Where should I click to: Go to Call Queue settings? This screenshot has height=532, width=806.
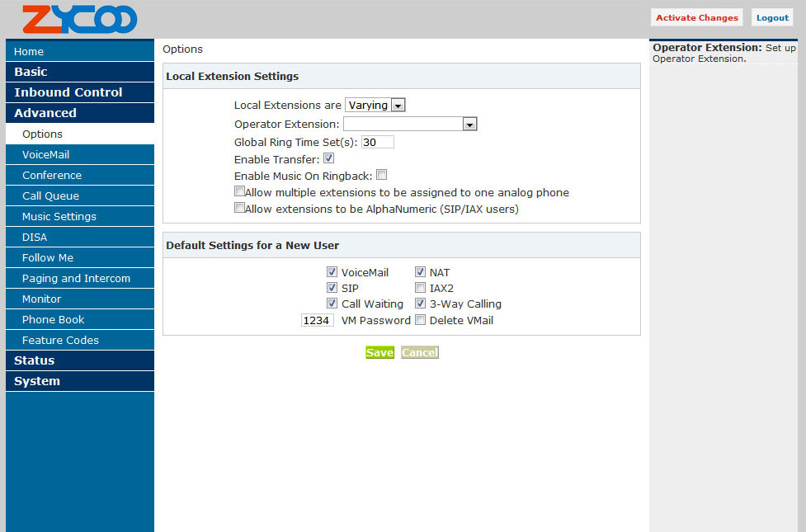pyautogui.click(x=79, y=195)
